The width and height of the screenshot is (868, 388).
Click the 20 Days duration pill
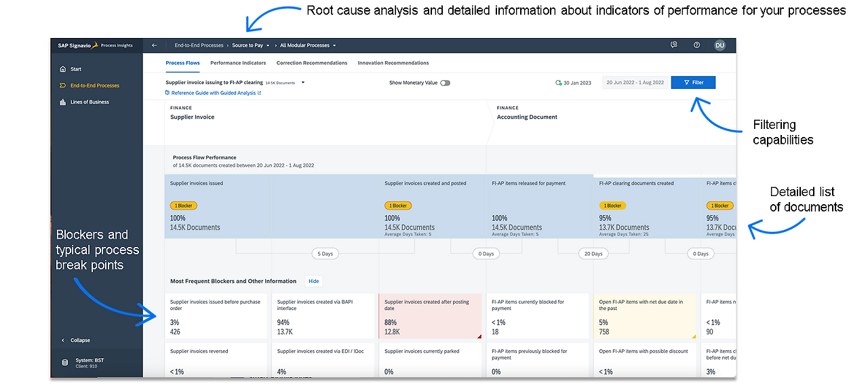coord(593,254)
